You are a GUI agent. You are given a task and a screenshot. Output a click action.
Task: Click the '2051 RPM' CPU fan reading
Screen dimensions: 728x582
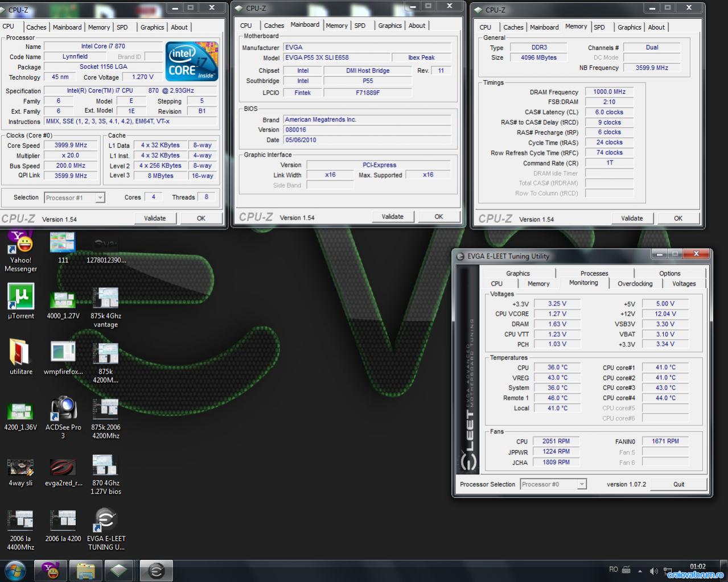tap(556, 441)
